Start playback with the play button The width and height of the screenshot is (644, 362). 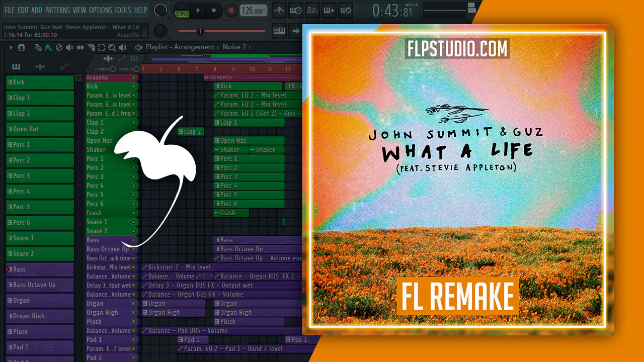point(198,10)
